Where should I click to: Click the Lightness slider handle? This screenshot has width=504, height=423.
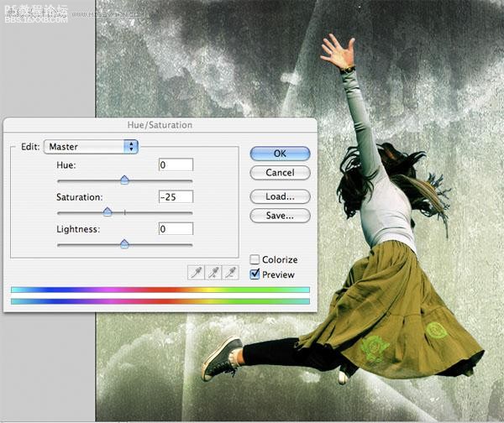coord(124,243)
